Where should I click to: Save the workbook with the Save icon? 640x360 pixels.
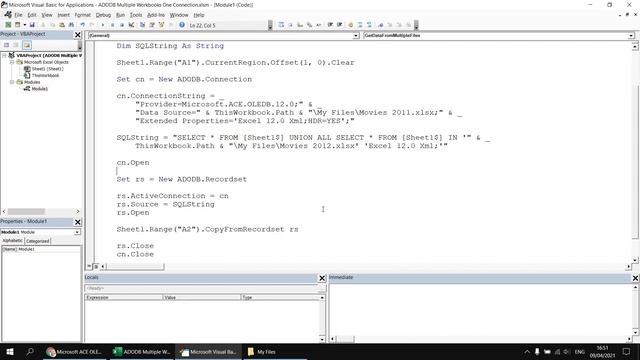[x=32, y=25]
